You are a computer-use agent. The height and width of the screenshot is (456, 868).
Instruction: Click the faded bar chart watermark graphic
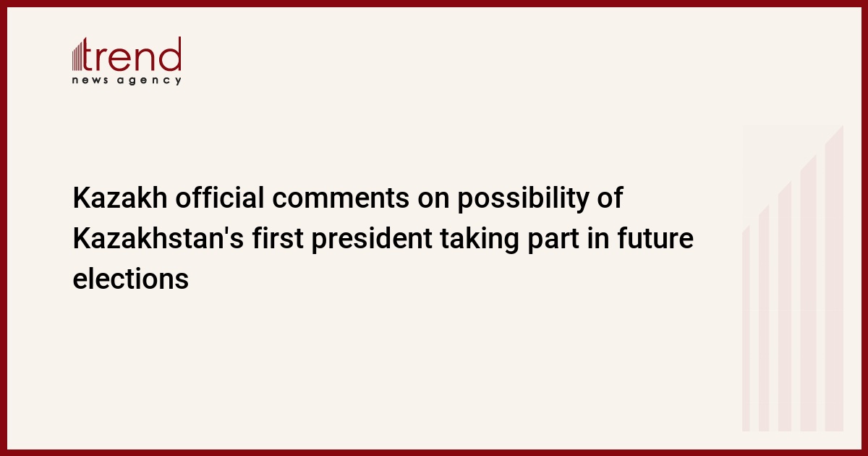click(x=793, y=279)
